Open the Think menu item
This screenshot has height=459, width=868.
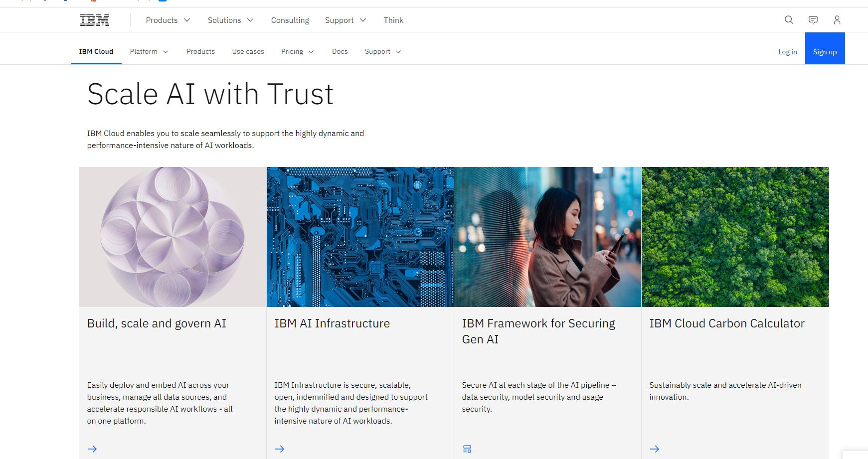(393, 20)
